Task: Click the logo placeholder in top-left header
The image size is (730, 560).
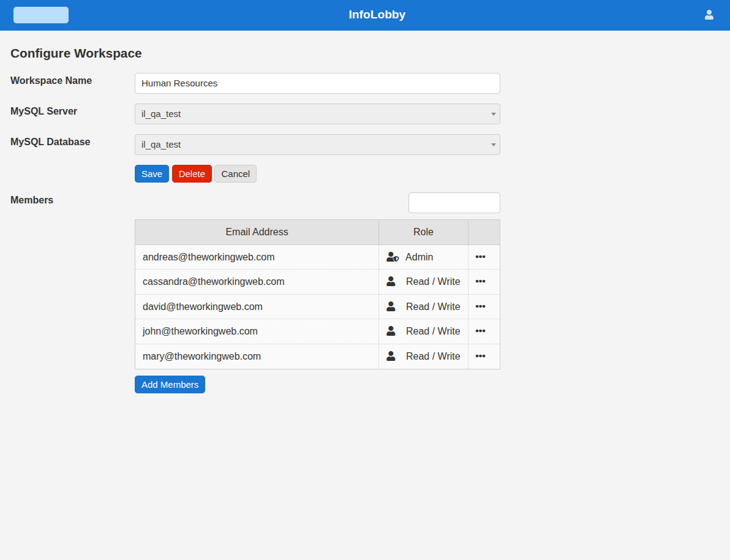Action: [x=41, y=15]
